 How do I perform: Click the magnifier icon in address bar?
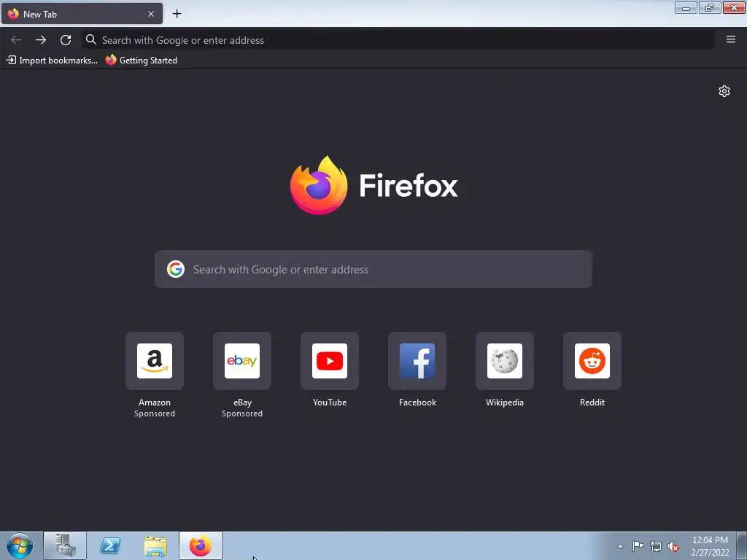(91, 39)
